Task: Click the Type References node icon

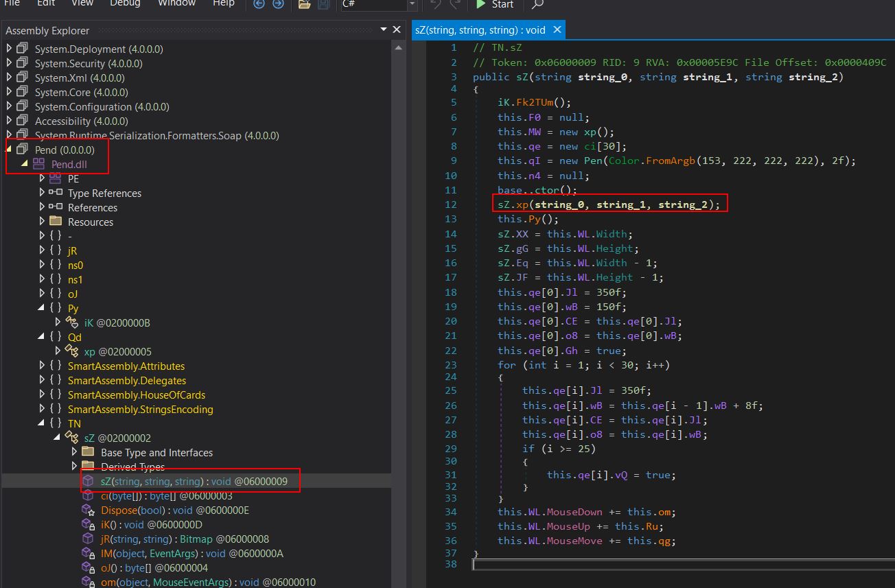Action: (56, 193)
